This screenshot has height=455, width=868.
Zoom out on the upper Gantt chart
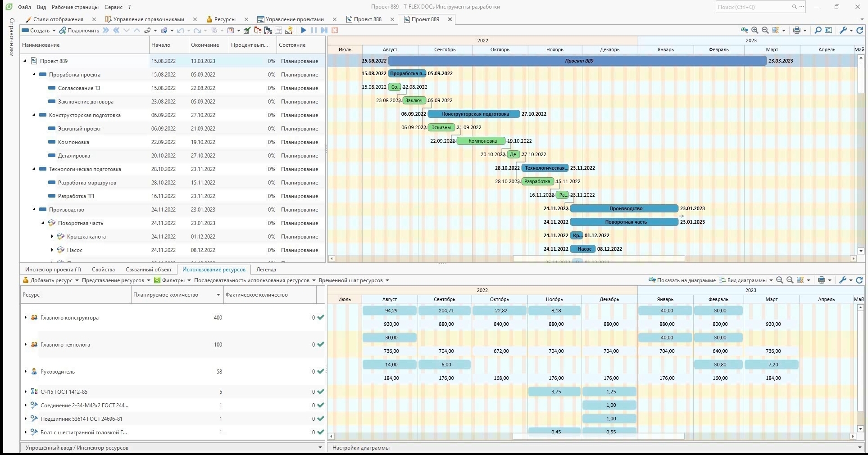(x=765, y=31)
